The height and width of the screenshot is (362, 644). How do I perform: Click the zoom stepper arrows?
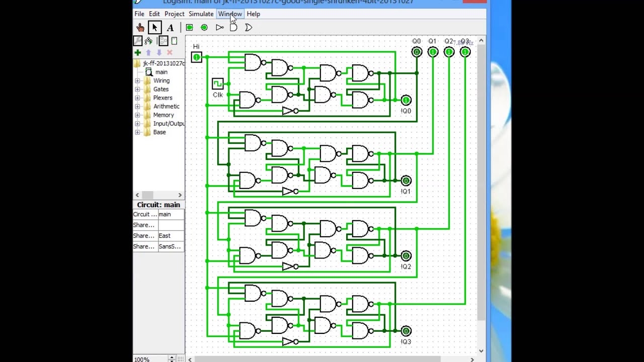[172, 359]
